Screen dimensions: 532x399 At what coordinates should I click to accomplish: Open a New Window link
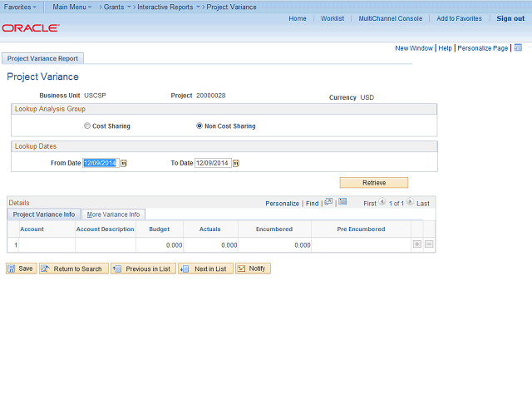click(x=414, y=48)
